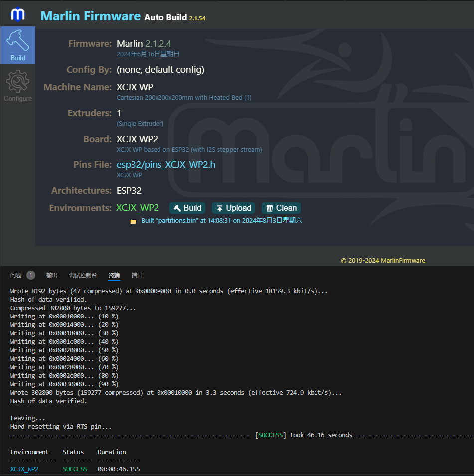Click the "Compressed 302800 bytes to 159277..." line

point(73,308)
